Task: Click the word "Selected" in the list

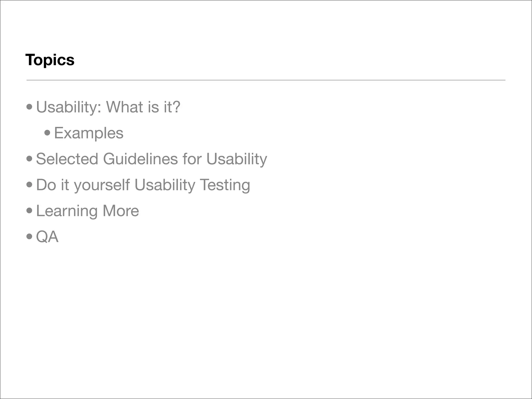Action: (x=67, y=159)
